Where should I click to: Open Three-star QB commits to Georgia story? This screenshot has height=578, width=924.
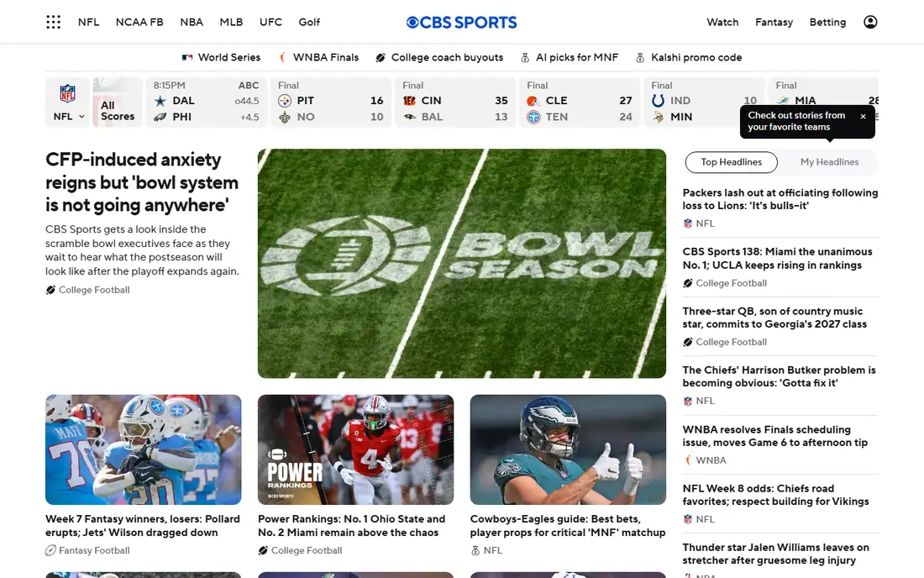[x=774, y=318]
